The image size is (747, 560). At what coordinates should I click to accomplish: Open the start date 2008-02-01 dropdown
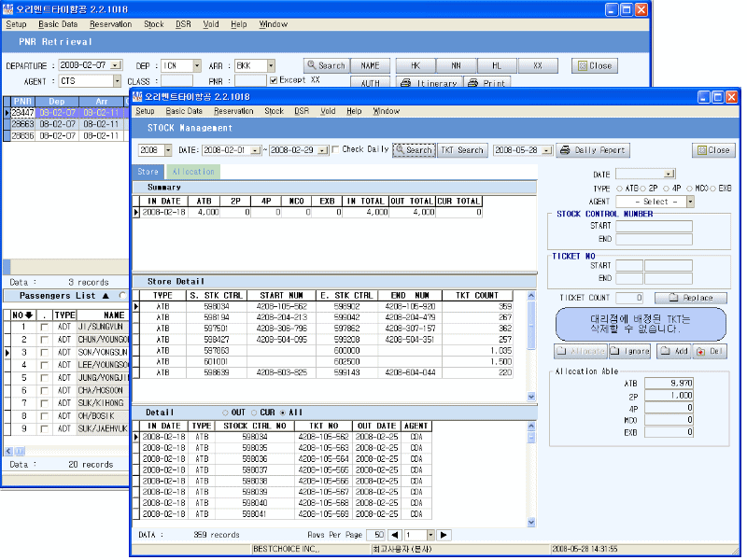point(256,150)
